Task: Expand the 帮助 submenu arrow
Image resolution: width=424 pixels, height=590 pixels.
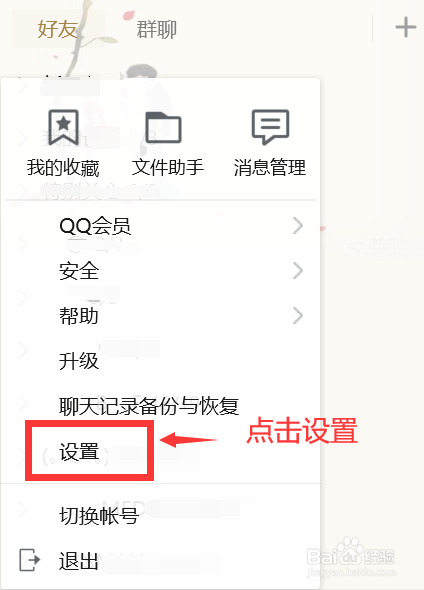Action: 298,316
